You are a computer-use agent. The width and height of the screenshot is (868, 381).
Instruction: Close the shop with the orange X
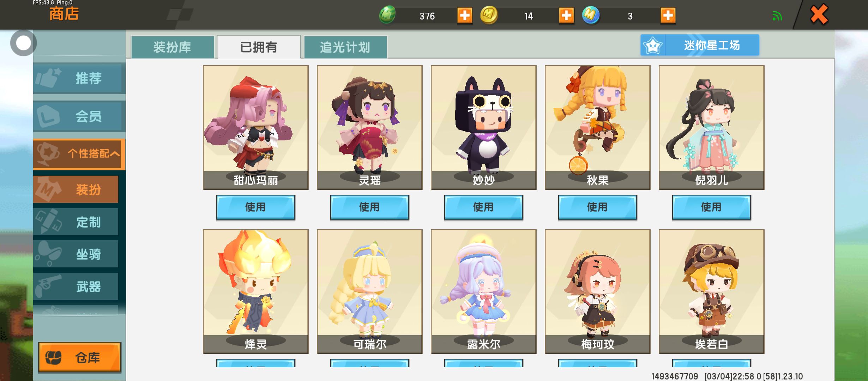click(x=819, y=14)
